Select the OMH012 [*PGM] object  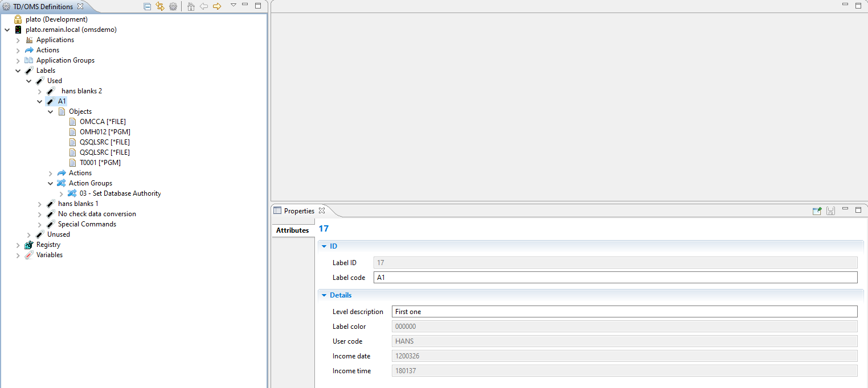click(x=105, y=132)
